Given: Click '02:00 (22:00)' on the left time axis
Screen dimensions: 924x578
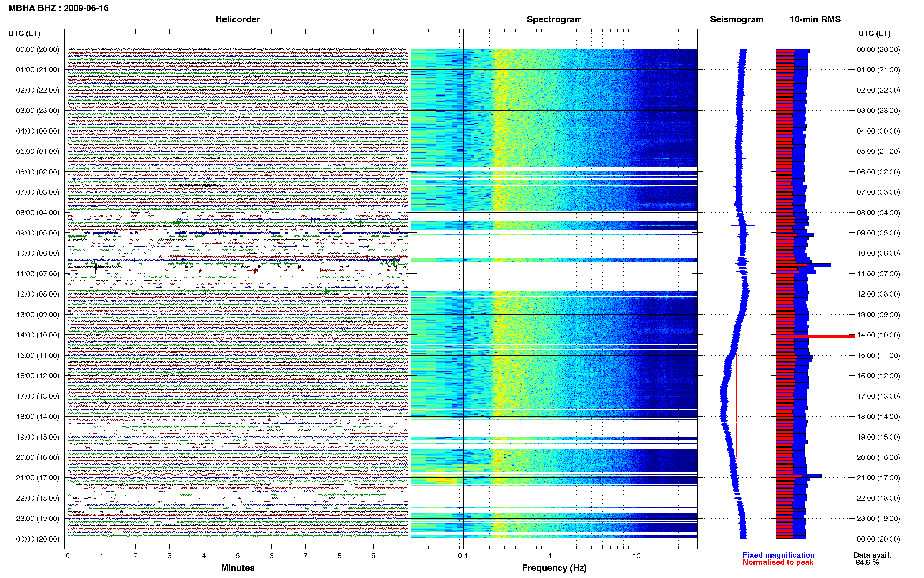Looking at the screenshot, I should 38,90.
